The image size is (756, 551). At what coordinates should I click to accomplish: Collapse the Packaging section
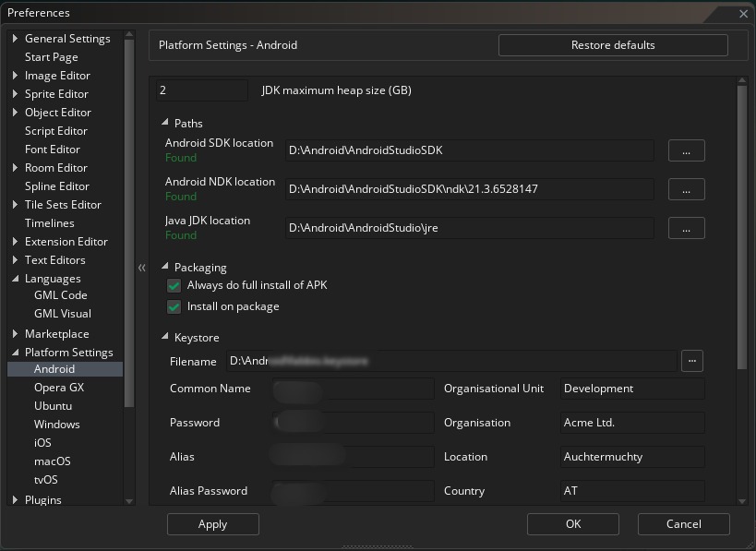pos(165,268)
